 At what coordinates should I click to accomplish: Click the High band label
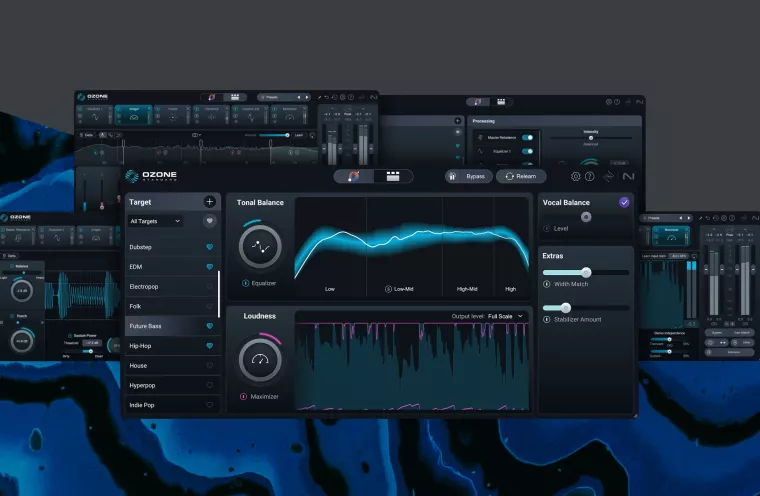pyautogui.click(x=510, y=289)
